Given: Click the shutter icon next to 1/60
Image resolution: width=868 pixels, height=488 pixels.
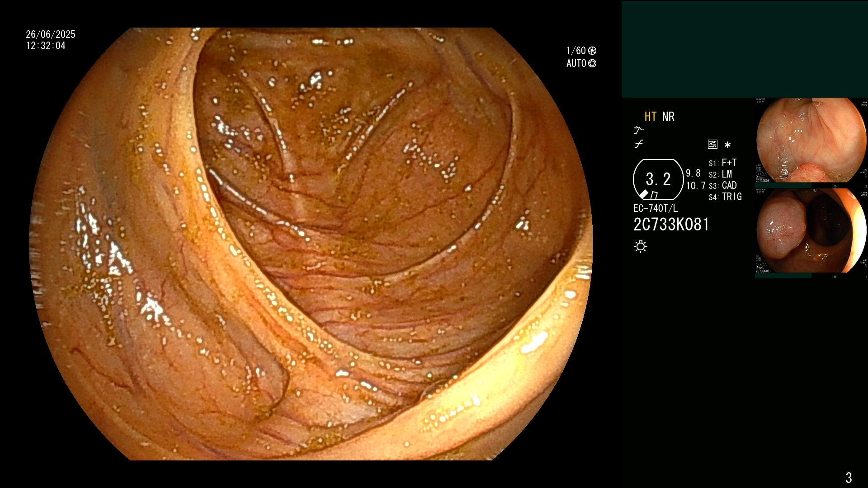Looking at the screenshot, I should click(592, 51).
